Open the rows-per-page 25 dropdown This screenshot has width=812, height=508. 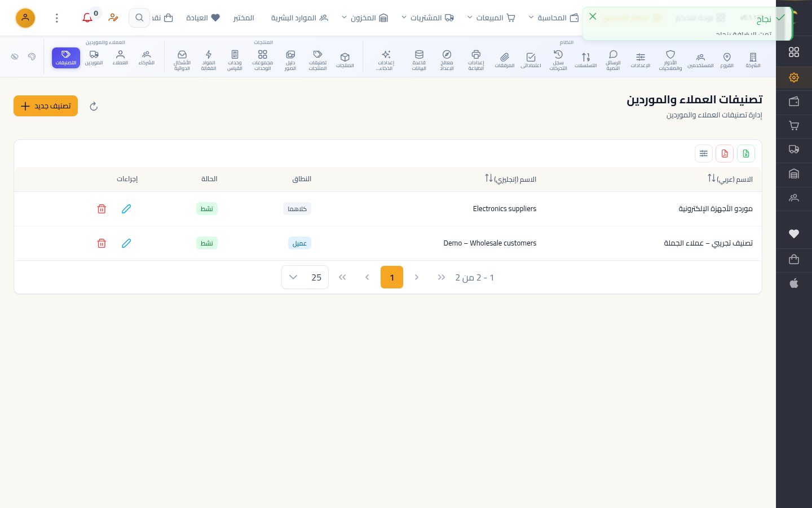click(305, 277)
